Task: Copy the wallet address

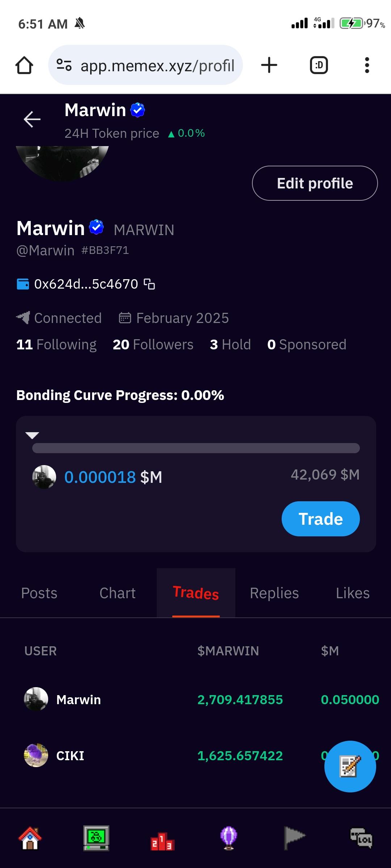Action: click(149, 284)
